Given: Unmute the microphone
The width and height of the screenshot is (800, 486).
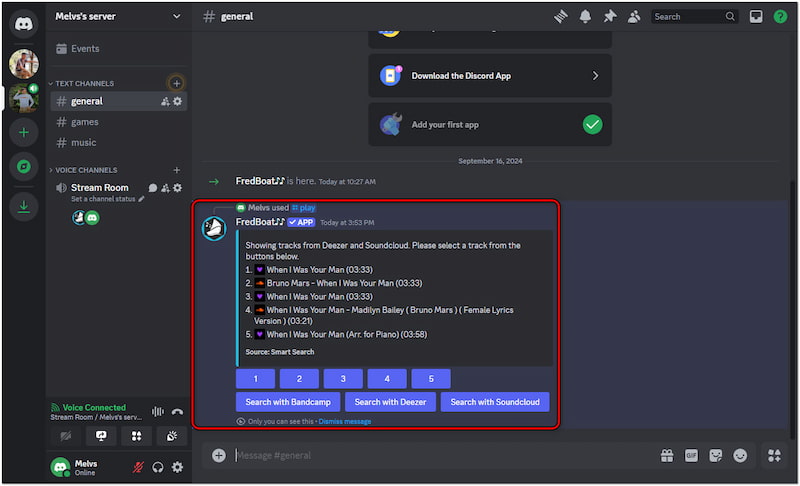Looking at the screenshot, I should pyautogui.click(x=137, y=467).
